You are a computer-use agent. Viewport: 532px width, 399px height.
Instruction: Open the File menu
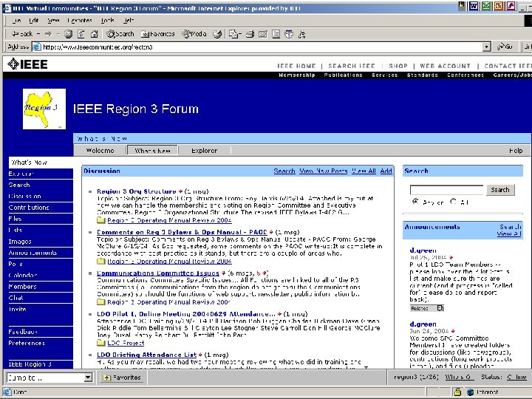[16, 21]
